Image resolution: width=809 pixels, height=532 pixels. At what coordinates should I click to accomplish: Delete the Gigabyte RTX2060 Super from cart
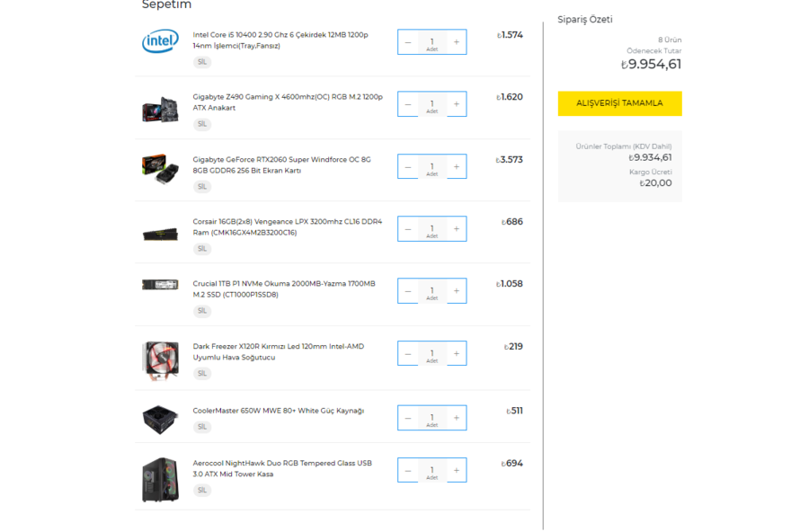click(x=202, y=187)
